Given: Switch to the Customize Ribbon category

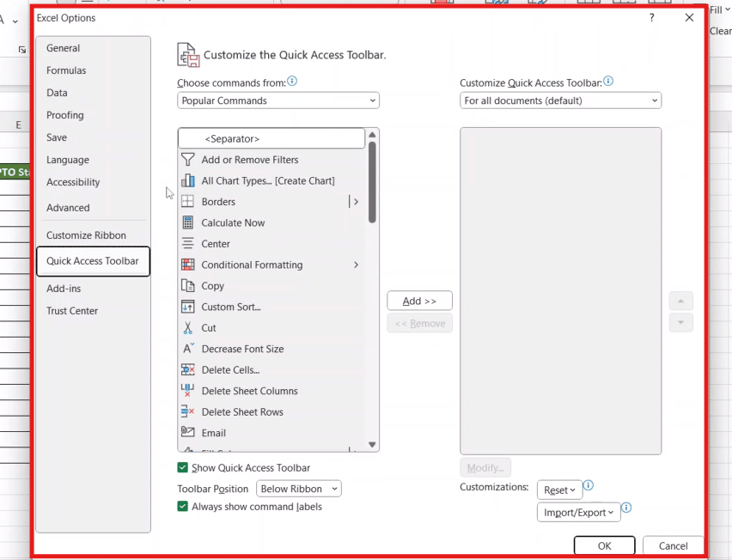Looking at the screenshot, I should click(86, 235).
